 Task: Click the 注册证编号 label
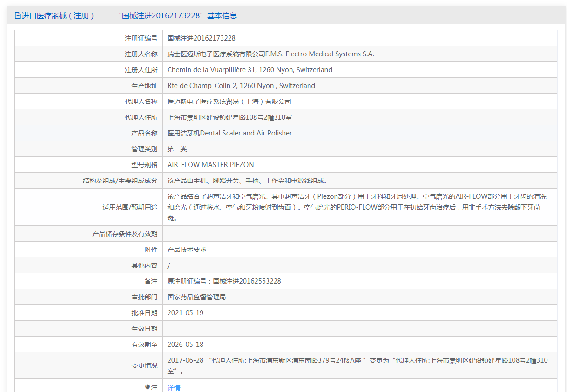141,38
